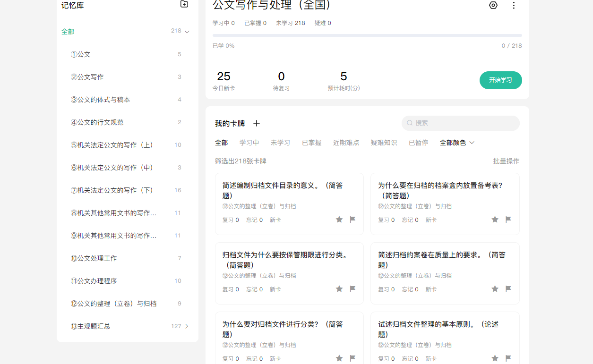Click the 今日新卡 count of 25

click(223, 76)
